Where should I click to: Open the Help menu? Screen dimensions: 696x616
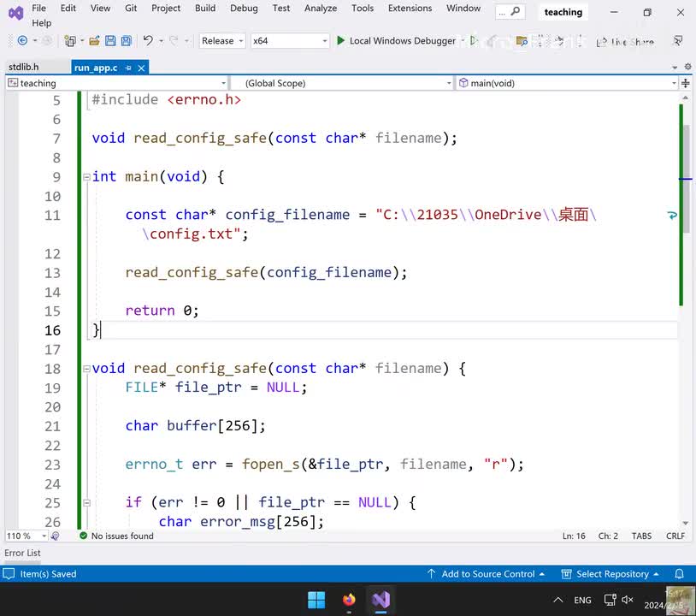tap(41, 22)
